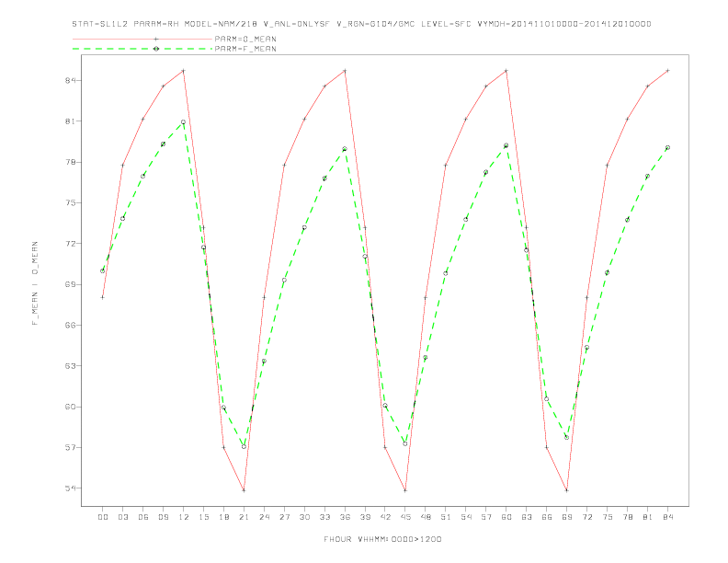Click the vertical F_MEAN | O_MEAN axis title
Screen dimensions: 728x563
35,283
